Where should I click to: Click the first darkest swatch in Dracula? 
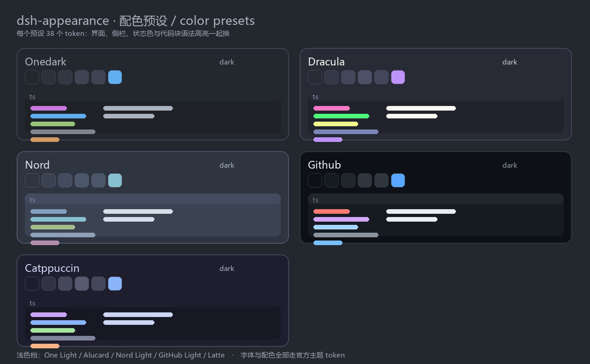(x=315, y=77)
